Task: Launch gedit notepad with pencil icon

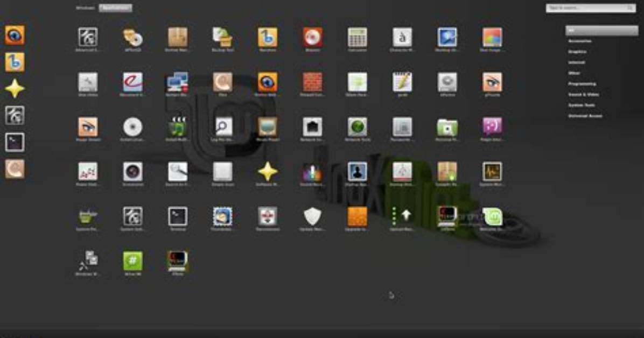Action: pyautogui.click(x=402, y=82)
